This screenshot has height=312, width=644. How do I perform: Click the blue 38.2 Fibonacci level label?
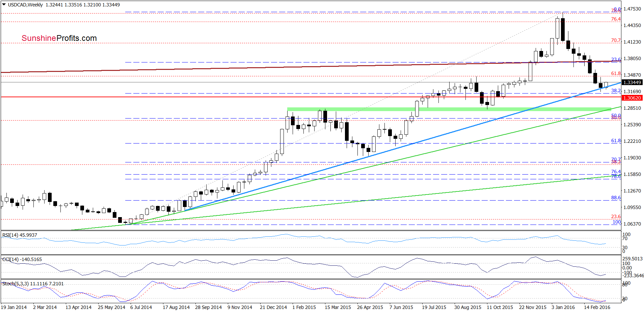(616, 90)
